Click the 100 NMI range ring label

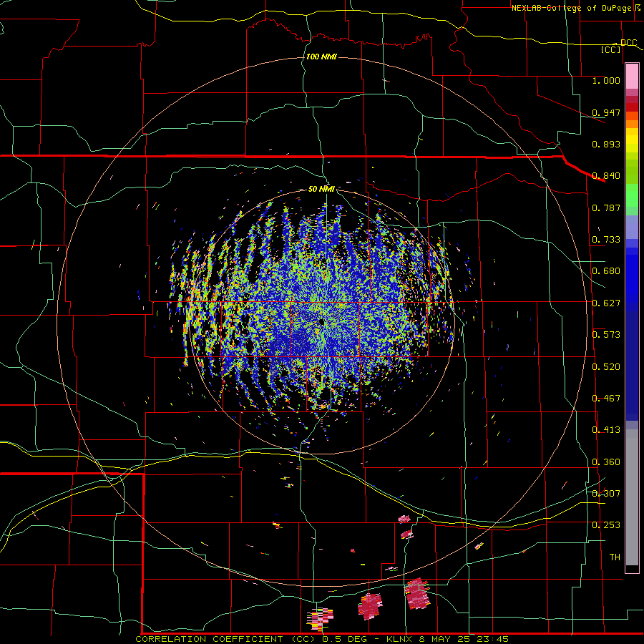[321, 57]
